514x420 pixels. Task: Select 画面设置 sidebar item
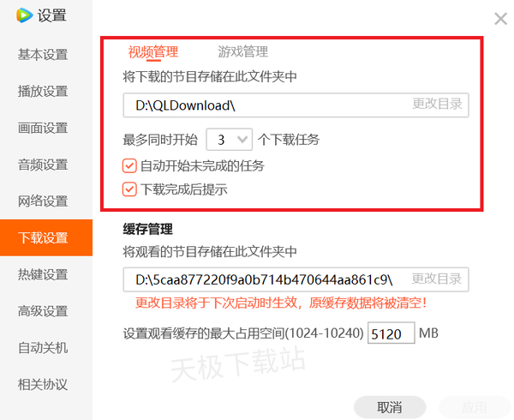point(43,129)
